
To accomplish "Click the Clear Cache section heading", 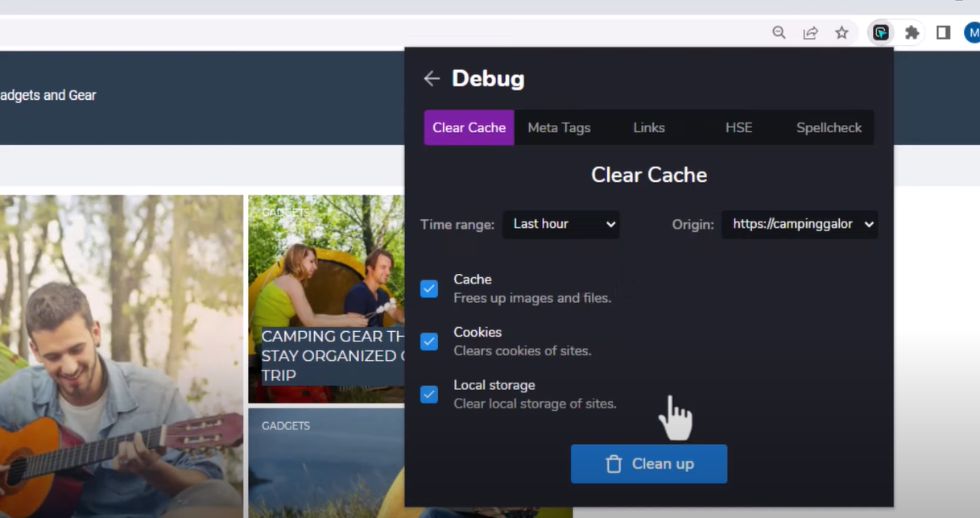I will click(x=649, y=175).
